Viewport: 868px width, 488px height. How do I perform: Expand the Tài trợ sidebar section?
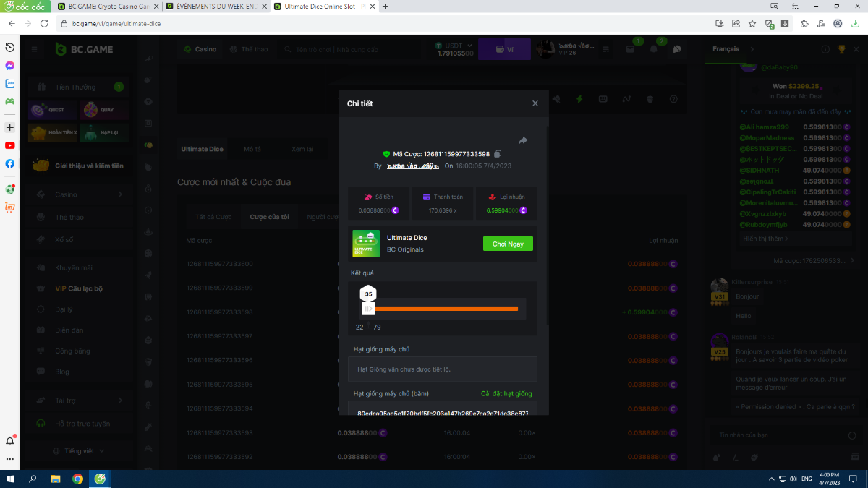pos(120,400)
